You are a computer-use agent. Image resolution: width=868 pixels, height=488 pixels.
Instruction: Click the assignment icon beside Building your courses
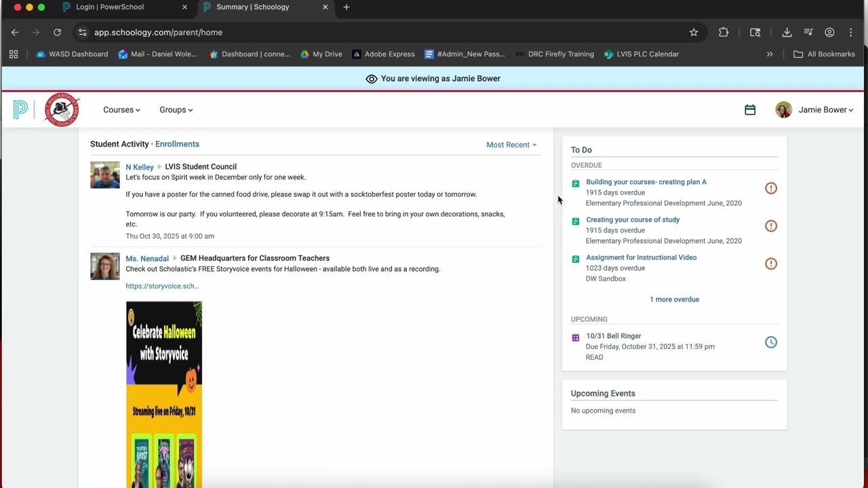coord(576,184)
